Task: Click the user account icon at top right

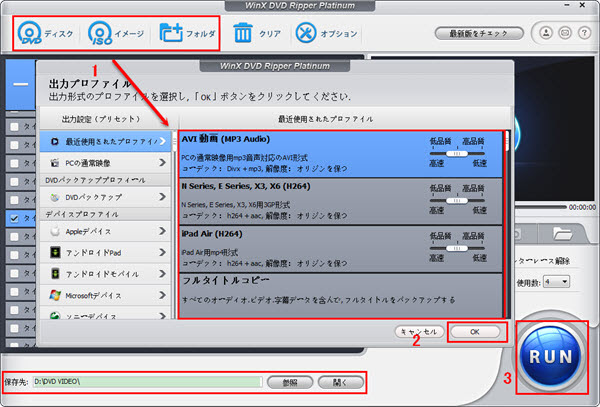Action: (x=546, y=33)
